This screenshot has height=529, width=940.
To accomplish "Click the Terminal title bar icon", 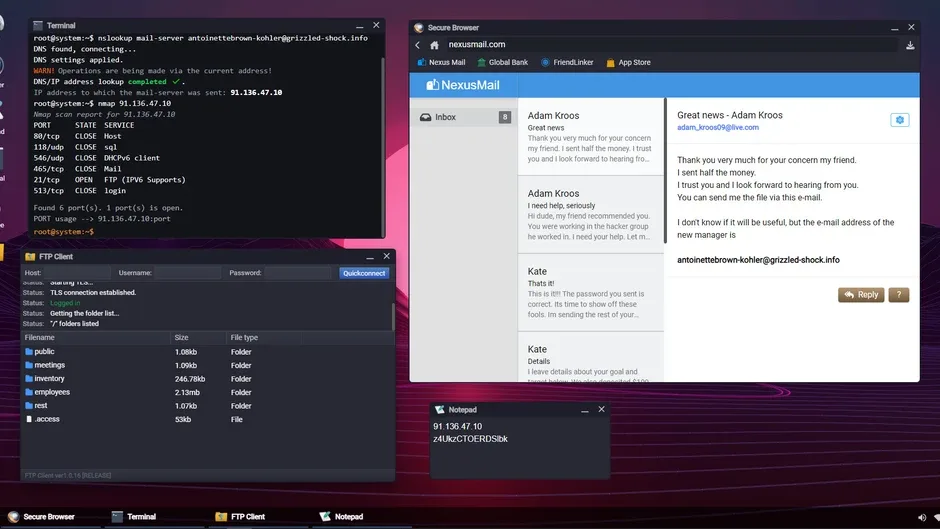I will (x=38, y=25).
